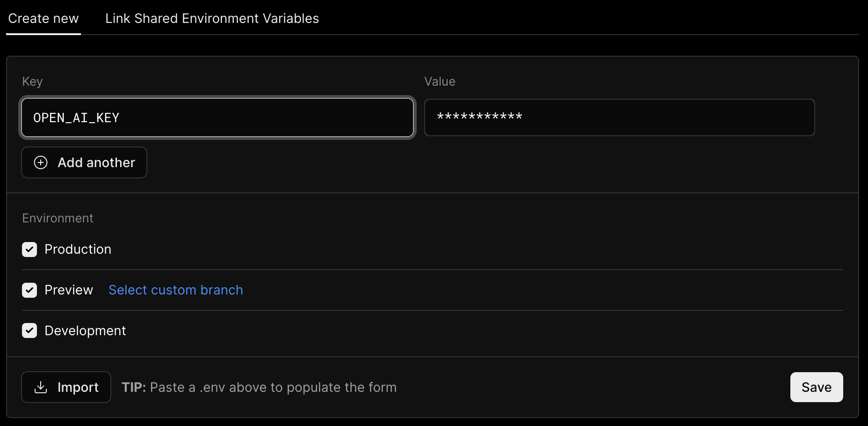868x426 pixels.
Task: Click the download arrow icon beside Import
Action: (x=41, y=387)
